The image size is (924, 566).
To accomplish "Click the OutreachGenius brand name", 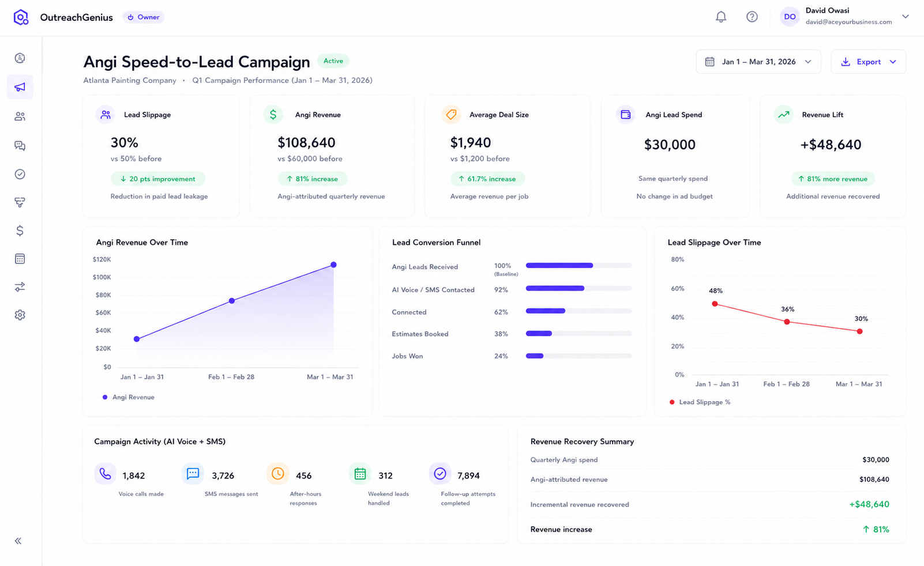I will [x=77, y=17].
